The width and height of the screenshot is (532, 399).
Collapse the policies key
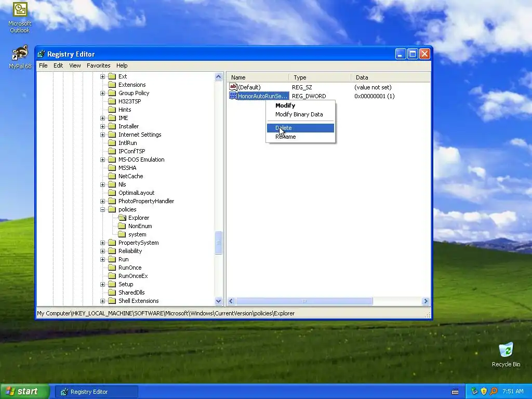102,210
